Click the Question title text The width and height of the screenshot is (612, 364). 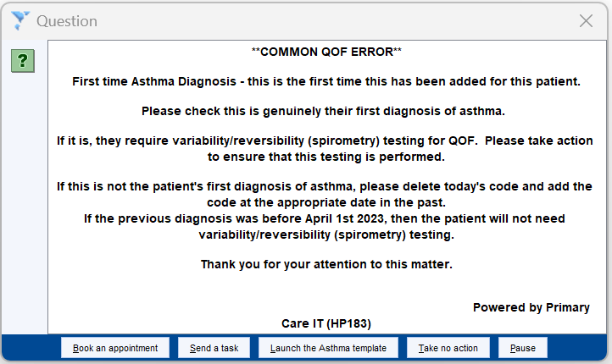pyautogui.click(x=67, y=21)
